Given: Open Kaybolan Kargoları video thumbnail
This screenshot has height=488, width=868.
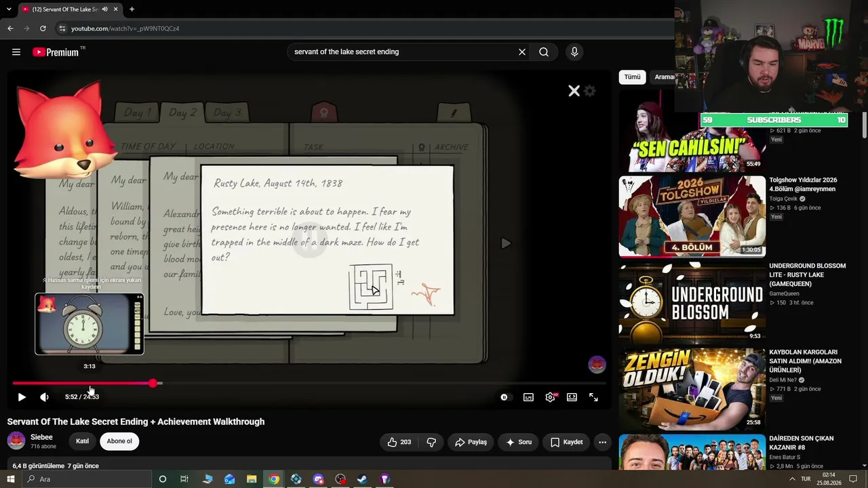Looking at the screenshot, I should click(x=692, y=388).
